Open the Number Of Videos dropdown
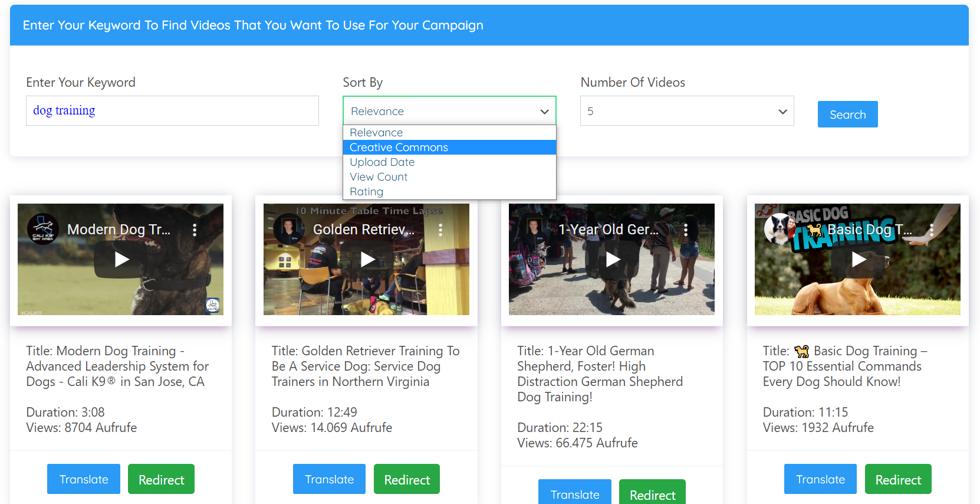Image resolution: width=980 pixels, height=504 pixels. pyautogui.click(x=687, y=111)
